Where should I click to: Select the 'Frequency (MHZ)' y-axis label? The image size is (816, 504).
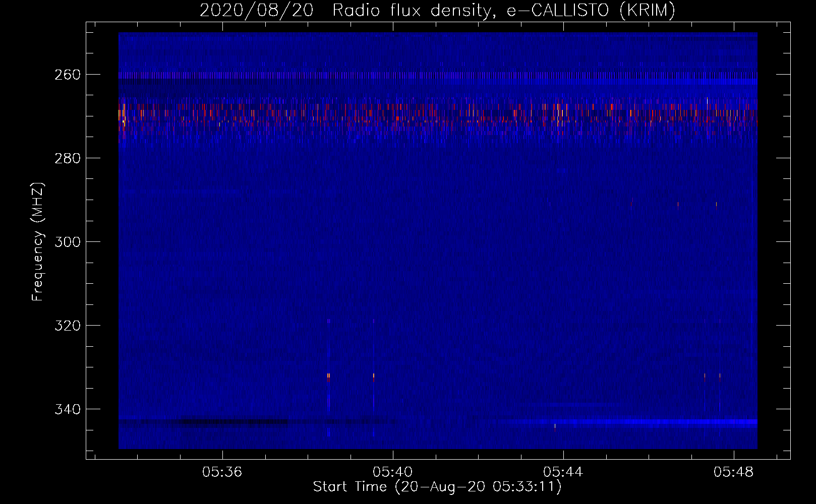38,241
